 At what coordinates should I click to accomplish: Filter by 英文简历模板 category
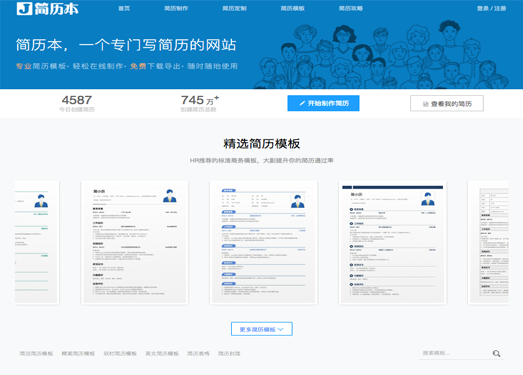click(162, 353)
